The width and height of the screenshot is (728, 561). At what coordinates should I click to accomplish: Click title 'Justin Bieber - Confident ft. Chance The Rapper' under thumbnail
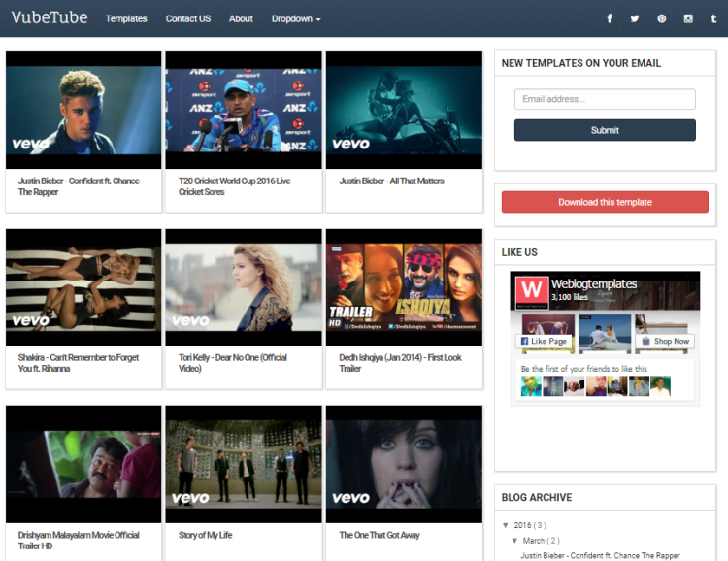coord(79,186)
